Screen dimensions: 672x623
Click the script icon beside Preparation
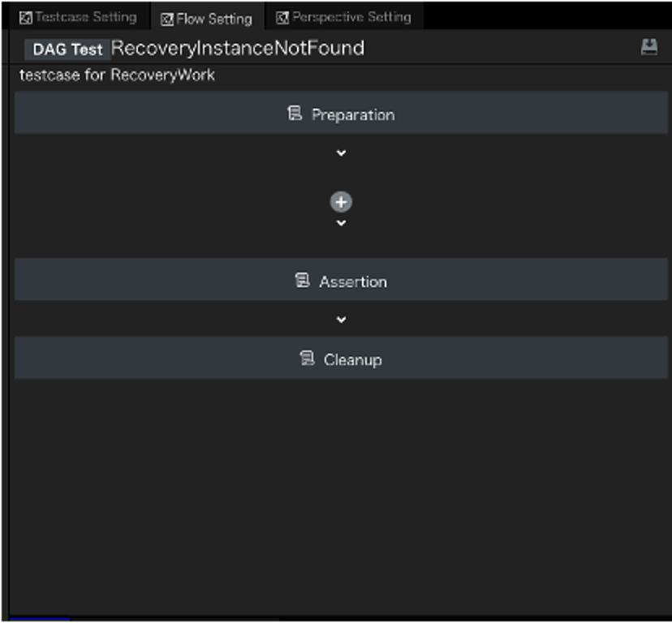point(295,114)
